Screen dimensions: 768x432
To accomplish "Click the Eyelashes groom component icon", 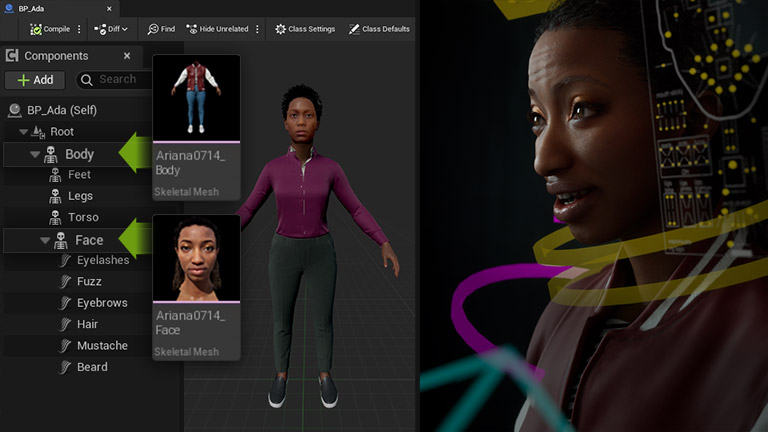I will pyautogui.click(x=66, y=260).
